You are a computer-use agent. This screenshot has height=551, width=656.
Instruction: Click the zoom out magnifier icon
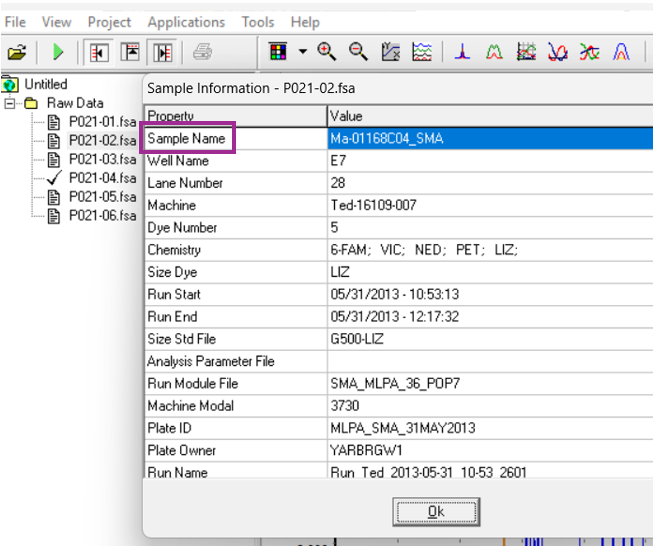357,51
